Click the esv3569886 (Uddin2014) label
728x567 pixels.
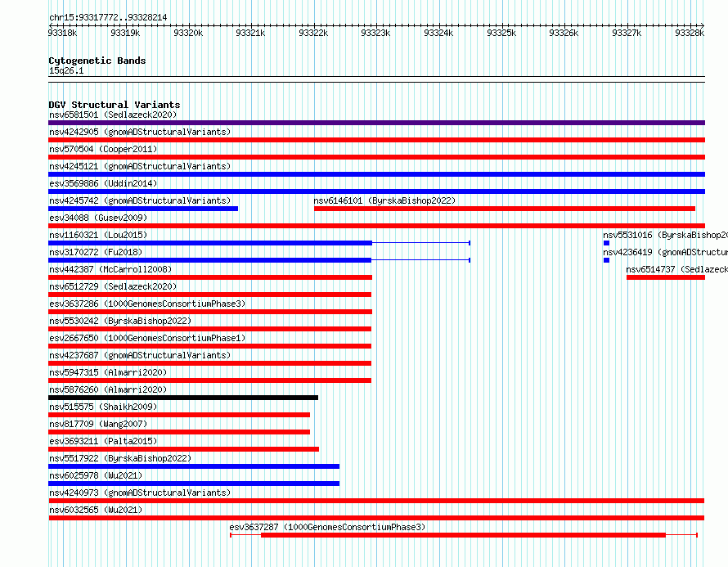pyautogui.click(x=103, y=183)
